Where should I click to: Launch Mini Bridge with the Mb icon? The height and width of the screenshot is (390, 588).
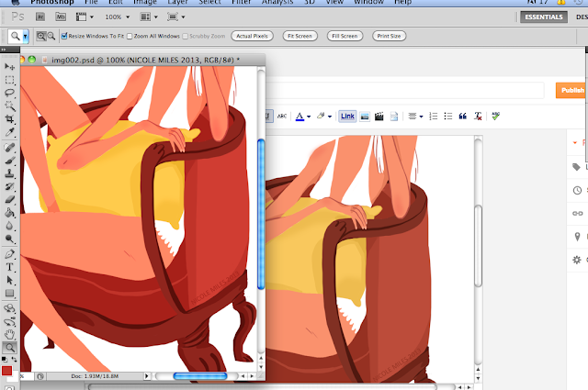point(61,17)
